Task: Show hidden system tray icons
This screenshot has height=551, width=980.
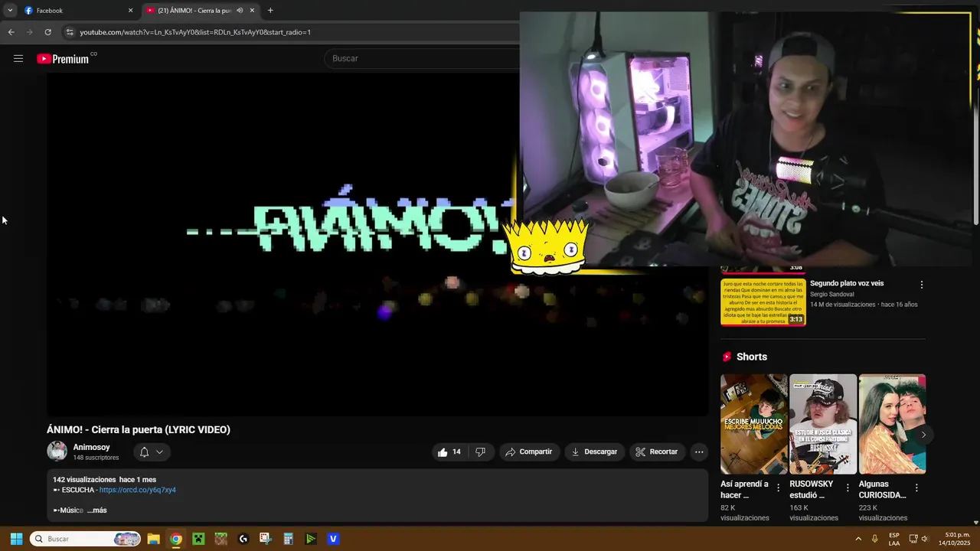Action: click(858, 539)
